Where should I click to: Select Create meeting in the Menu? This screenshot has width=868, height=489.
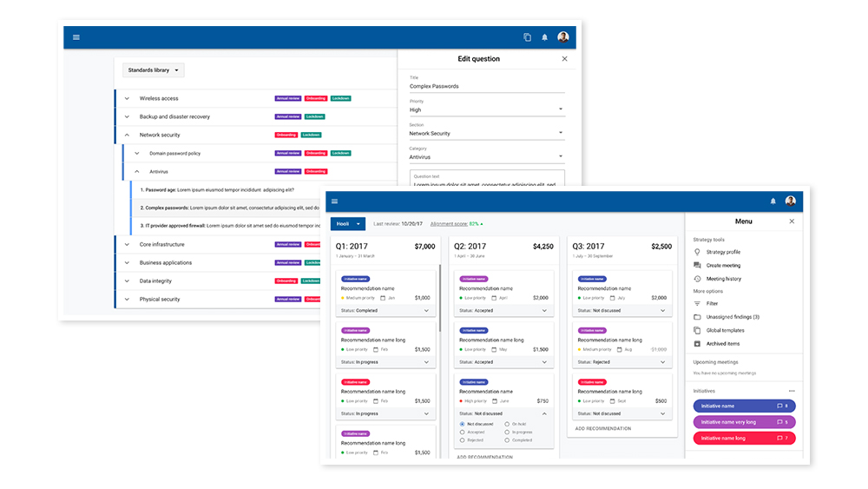[723, 265]
